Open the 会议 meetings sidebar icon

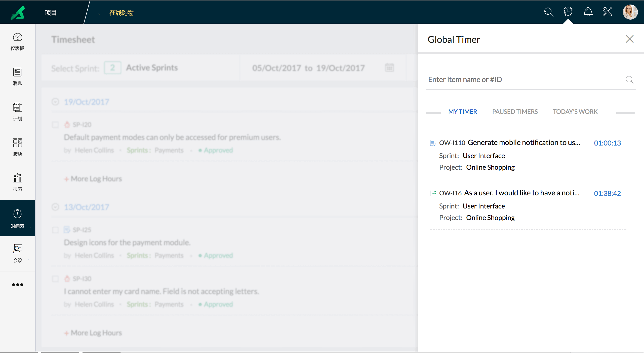17,253
